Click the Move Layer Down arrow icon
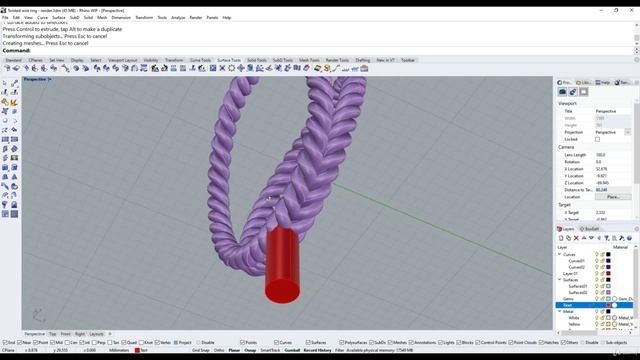Screen dimensions: 640x360 591,238
